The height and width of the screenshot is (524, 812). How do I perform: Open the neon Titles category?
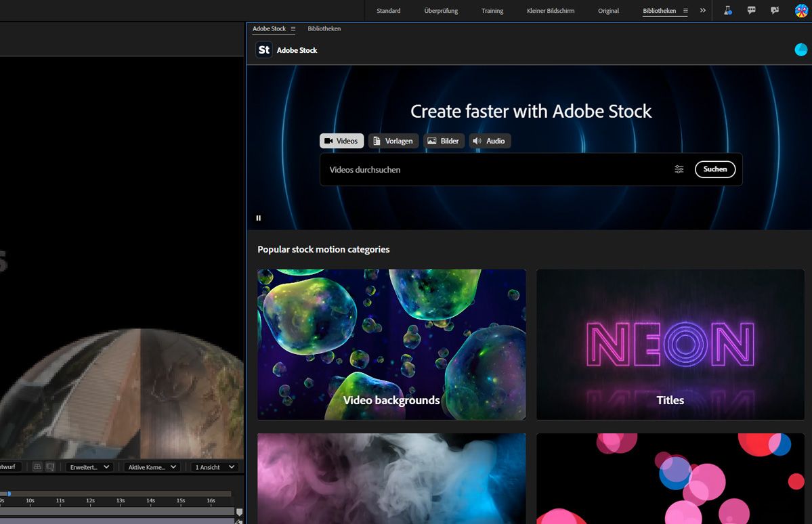coord(670,345)
